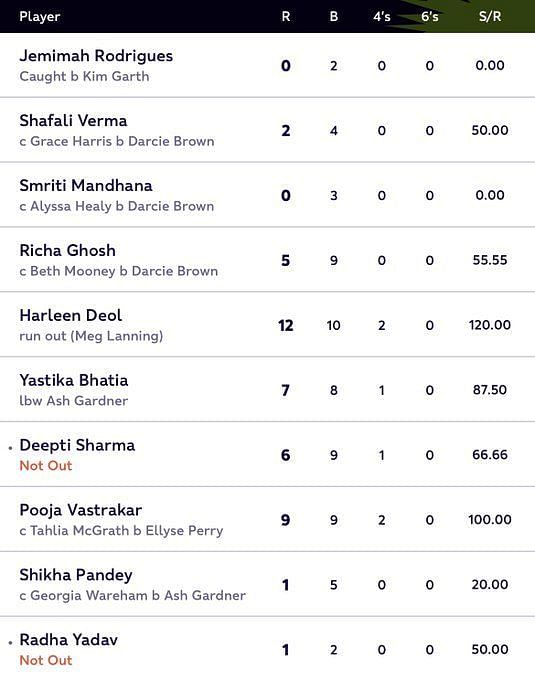
Task: Open Deepti Sharma player entry
Action: tap(268, 454)
